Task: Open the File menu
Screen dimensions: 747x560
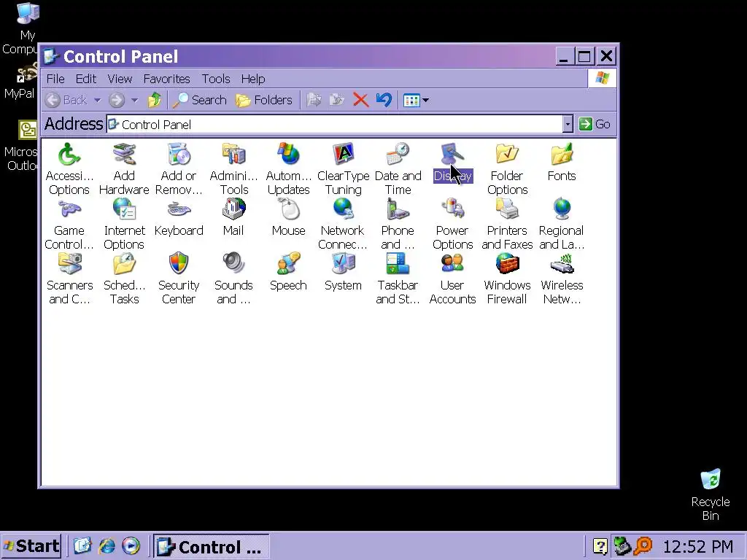Action: pyautogui.click(x=55, y=79)
